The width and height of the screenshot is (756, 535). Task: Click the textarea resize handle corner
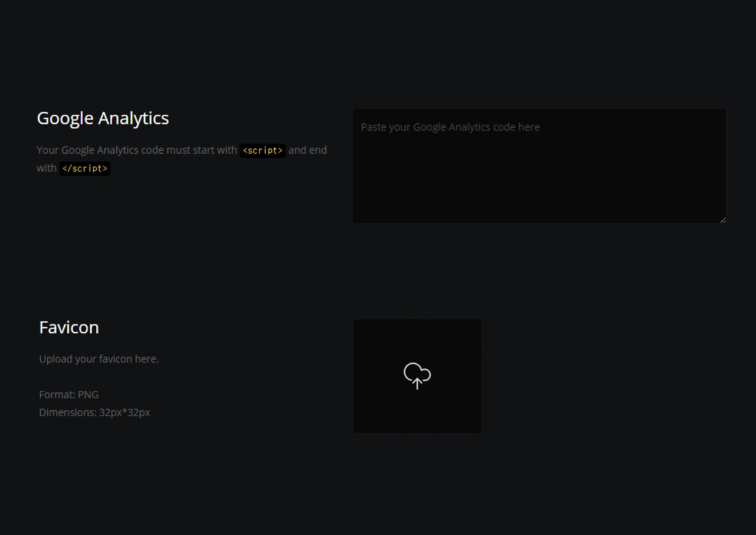click(x=722, y=220)
